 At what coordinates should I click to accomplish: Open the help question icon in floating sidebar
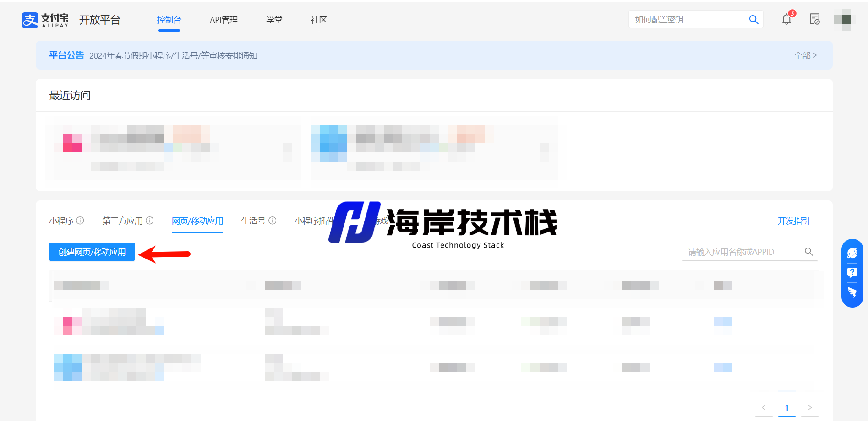(x=852, y=273)
